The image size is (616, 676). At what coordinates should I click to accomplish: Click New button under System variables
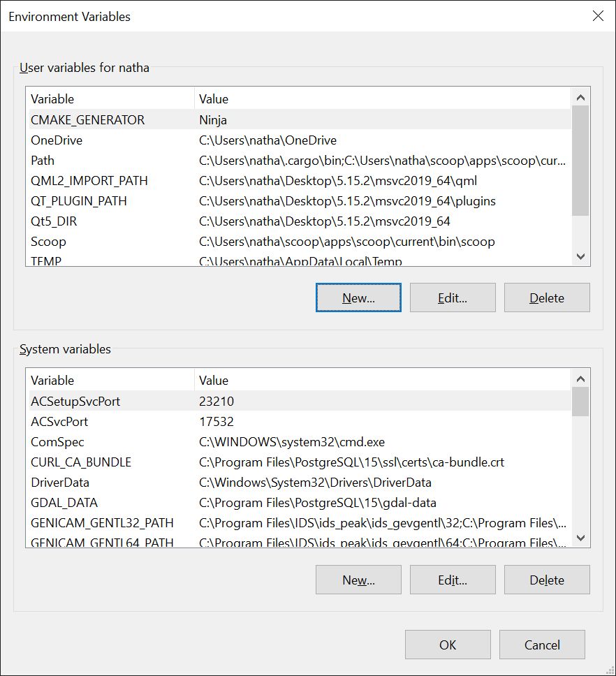358,580
